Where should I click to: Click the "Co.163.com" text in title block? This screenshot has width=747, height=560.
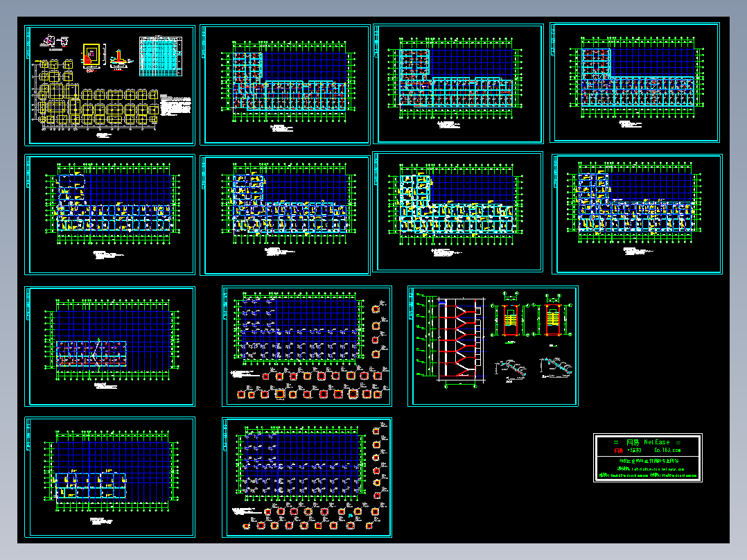point(667,450)
